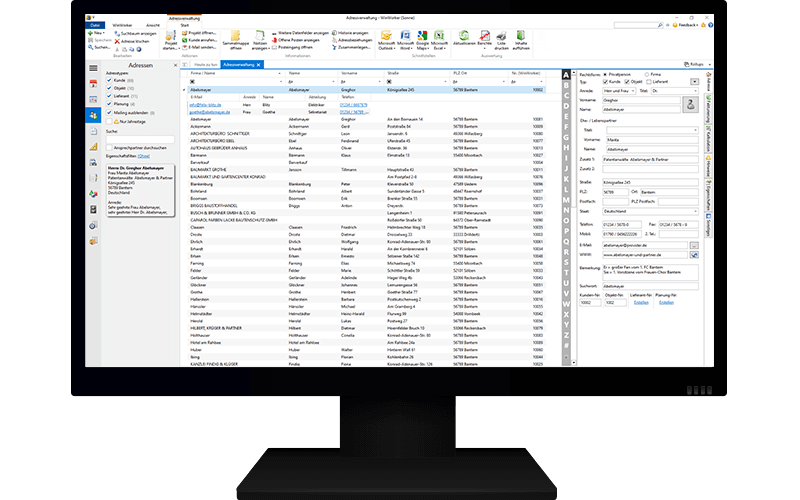Open Microsoft Word interface button

[x=405, y=40]
